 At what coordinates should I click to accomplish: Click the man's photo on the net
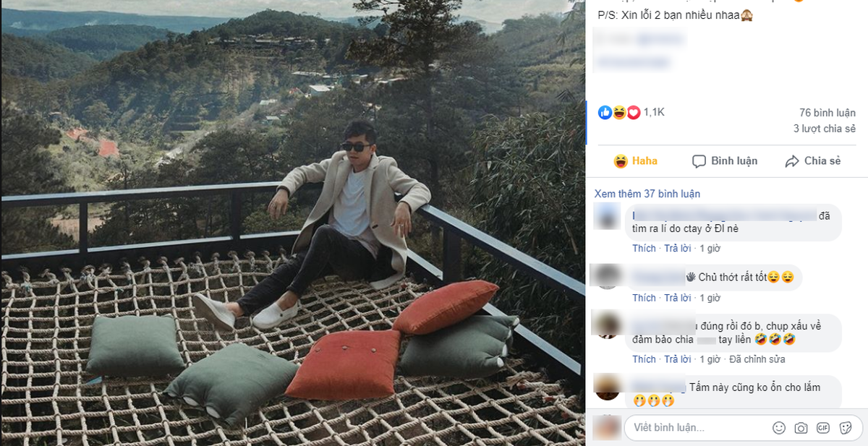(292, 223)
